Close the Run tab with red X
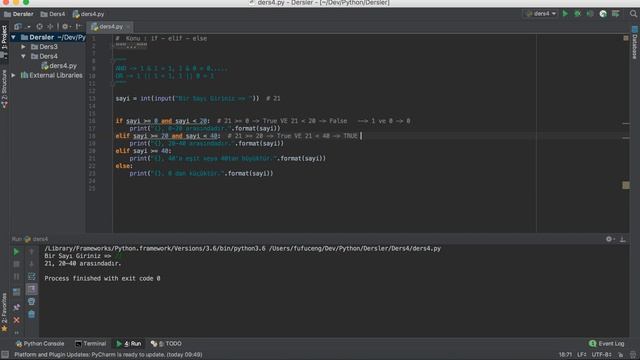 coord(16,320)
